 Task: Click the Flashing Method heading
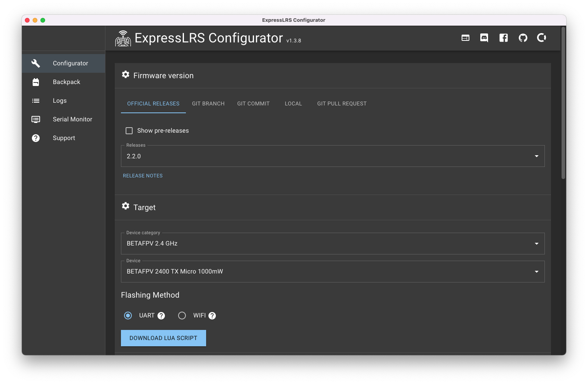(150, 295)
